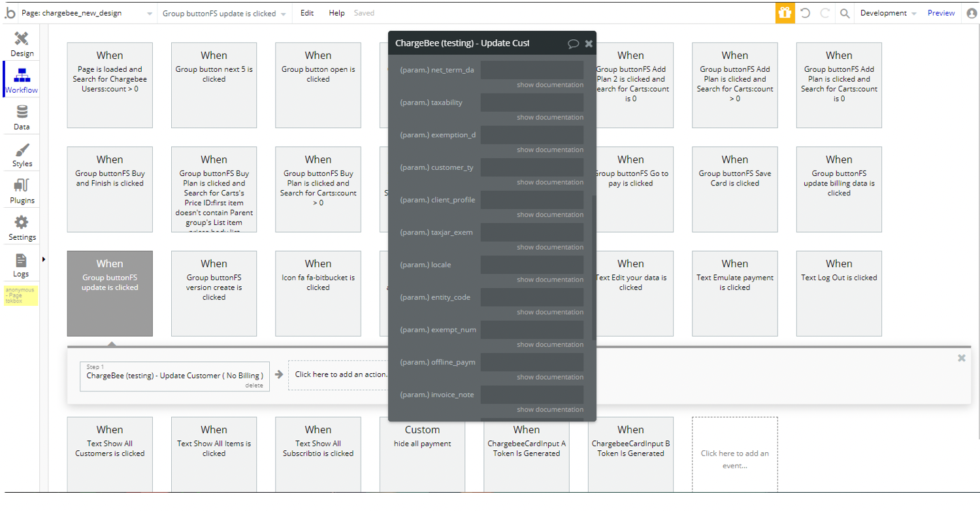980x511 pixels.
Task: Select event Group buttonFS Buy and Finish is clicked
Action: pyautogui.click(x=110, y=190)
